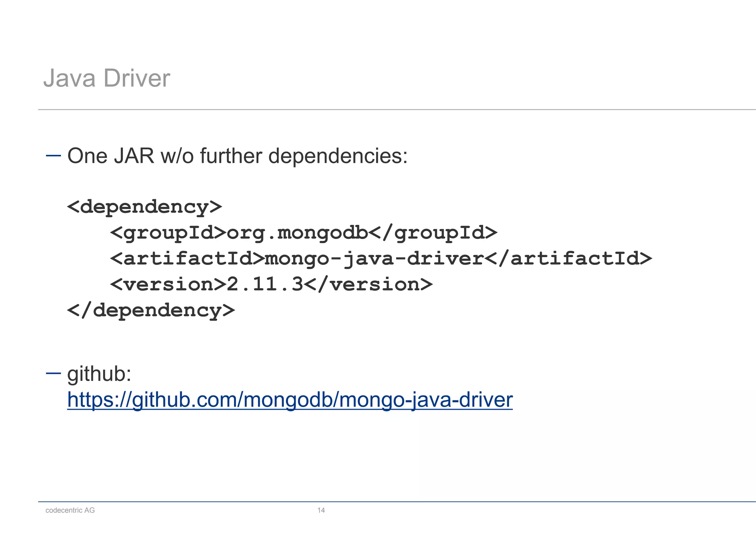
Task: Click the groupId org.mongodb line
Action: pos(303,233)
